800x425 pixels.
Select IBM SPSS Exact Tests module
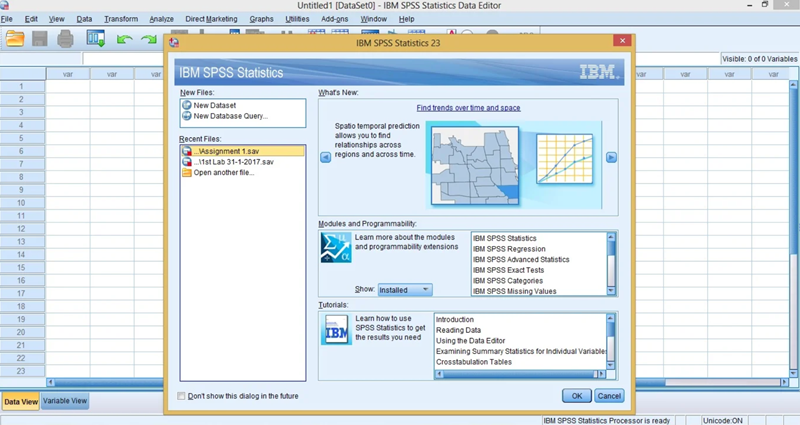click(x=508, y=270)
